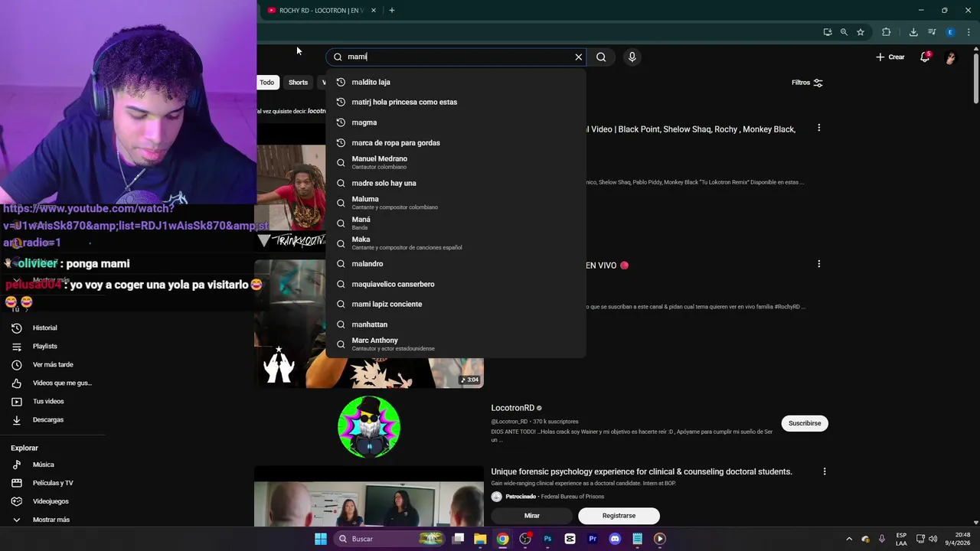The image size is (980, 551).
Task: Show hidden system tray icons
Action: click(848, 539)
